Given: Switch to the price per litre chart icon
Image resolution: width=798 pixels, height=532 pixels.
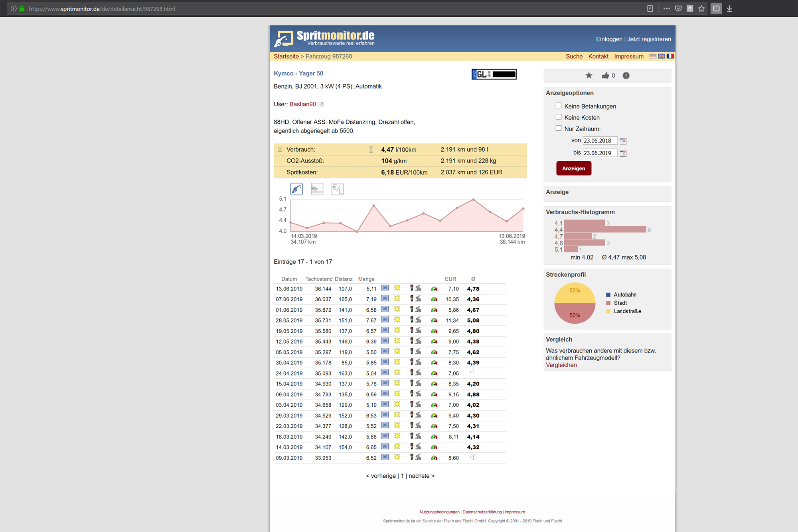Looking at the screenshot, I should (338, 189).
